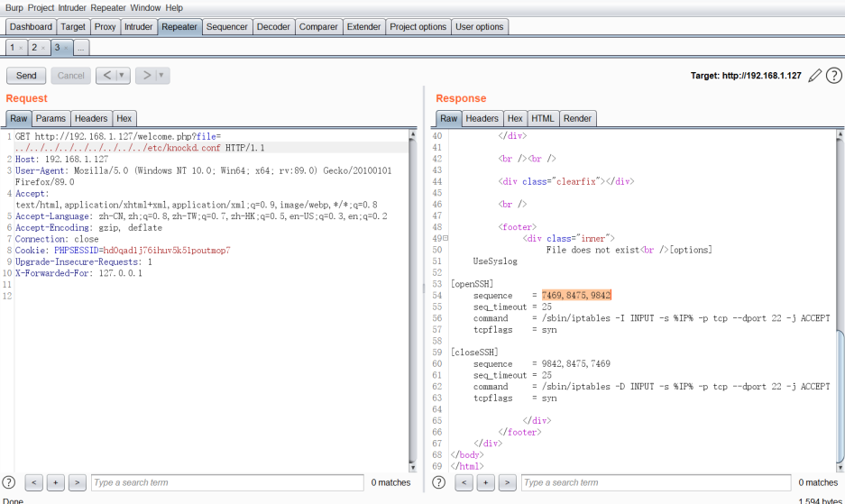Close Repeater tab 1 with its x
The width and height of the screenshot is (845, 504).
(x=21, y=48)
